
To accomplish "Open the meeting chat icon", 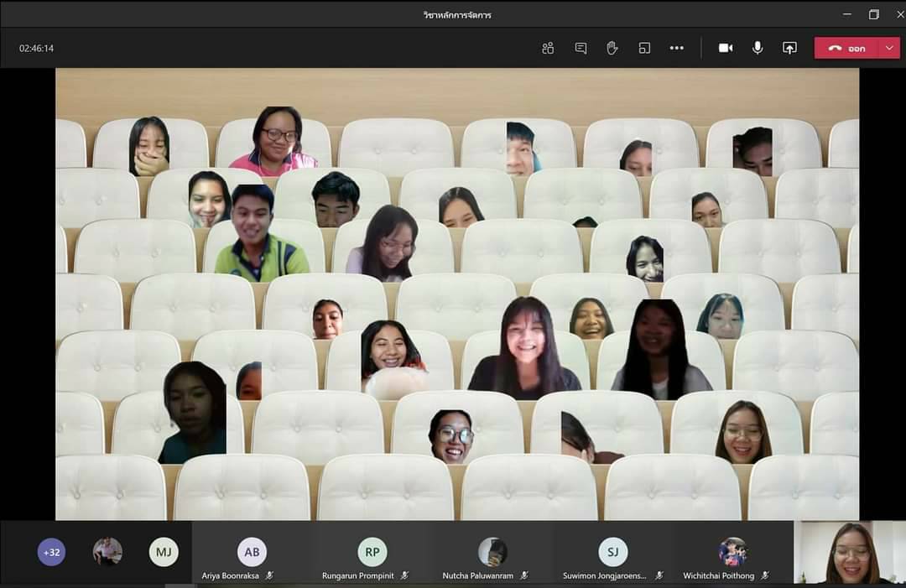I will [x=581, y=49].
